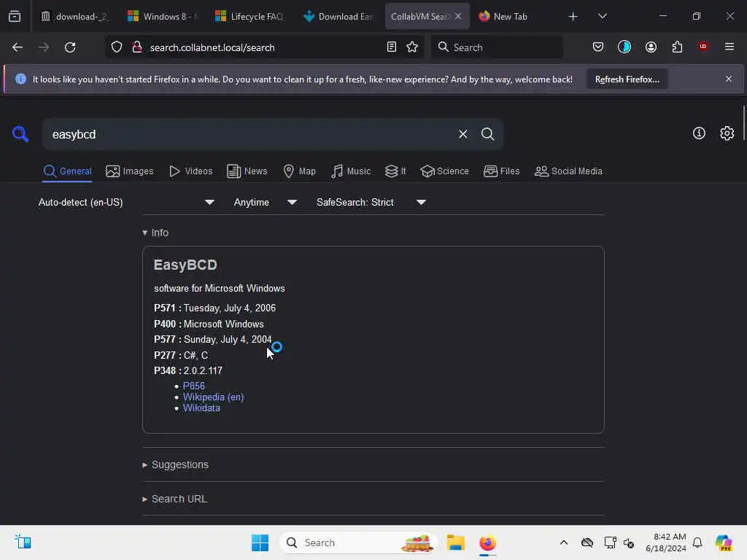The height and width of the screenshot is (560, 747).
Task: Open the search engine info page icon
Action: [x=699, y=133]
